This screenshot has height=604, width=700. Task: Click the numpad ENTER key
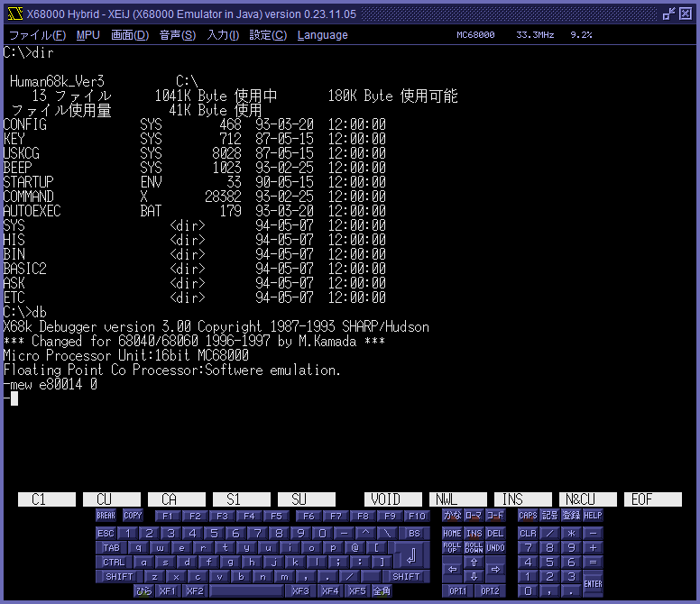(593, 583)
